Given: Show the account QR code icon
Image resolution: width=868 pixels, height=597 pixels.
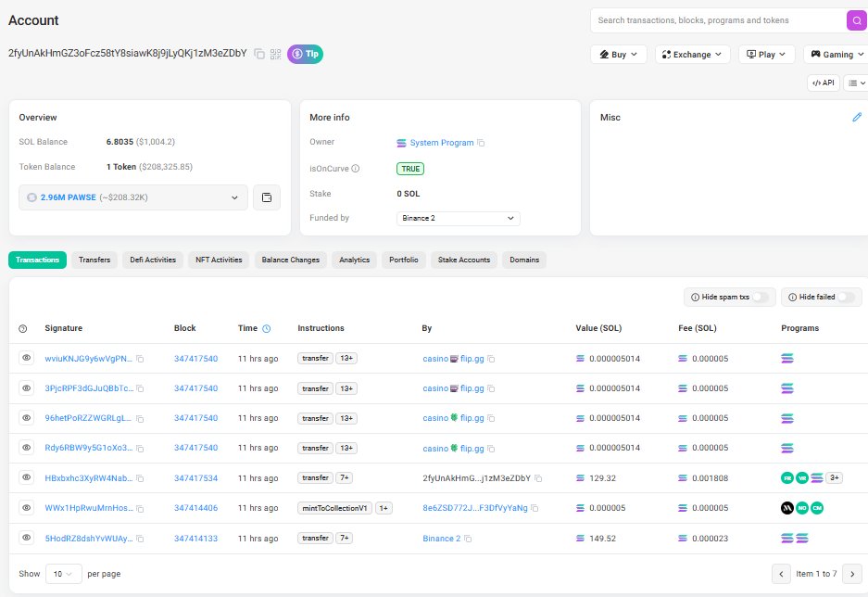Looking at the screenshot, I should point(276,54).
